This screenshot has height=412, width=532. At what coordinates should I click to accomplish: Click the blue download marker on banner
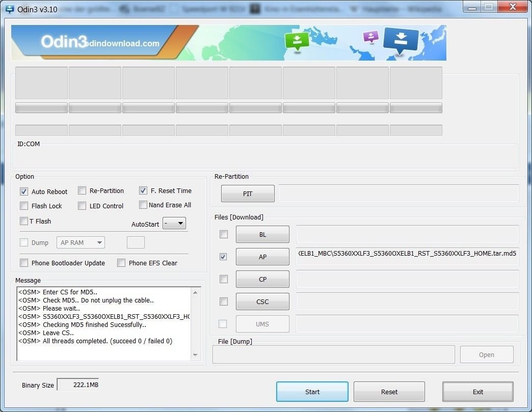click(401, 41)
